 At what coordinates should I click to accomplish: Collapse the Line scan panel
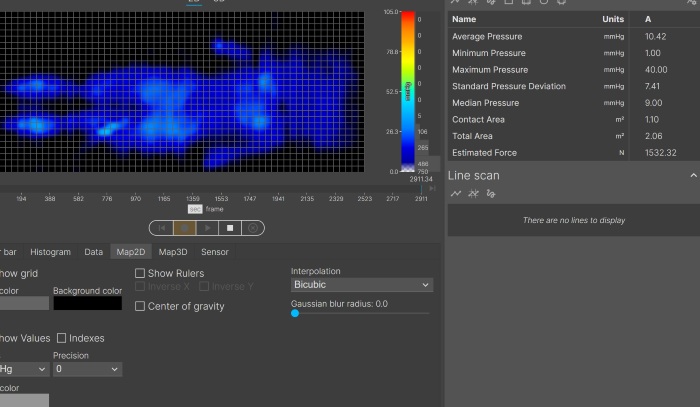click(x=693, y=175)
